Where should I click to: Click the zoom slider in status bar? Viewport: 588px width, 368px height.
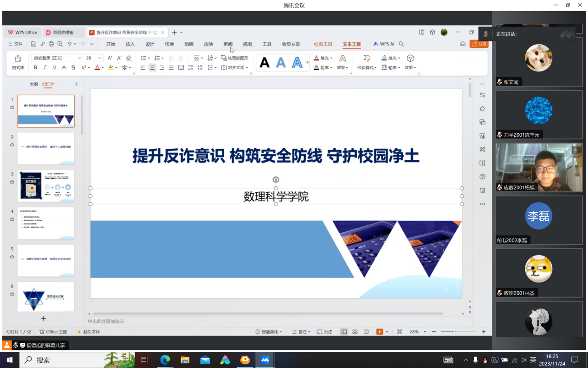click(456, 332)
